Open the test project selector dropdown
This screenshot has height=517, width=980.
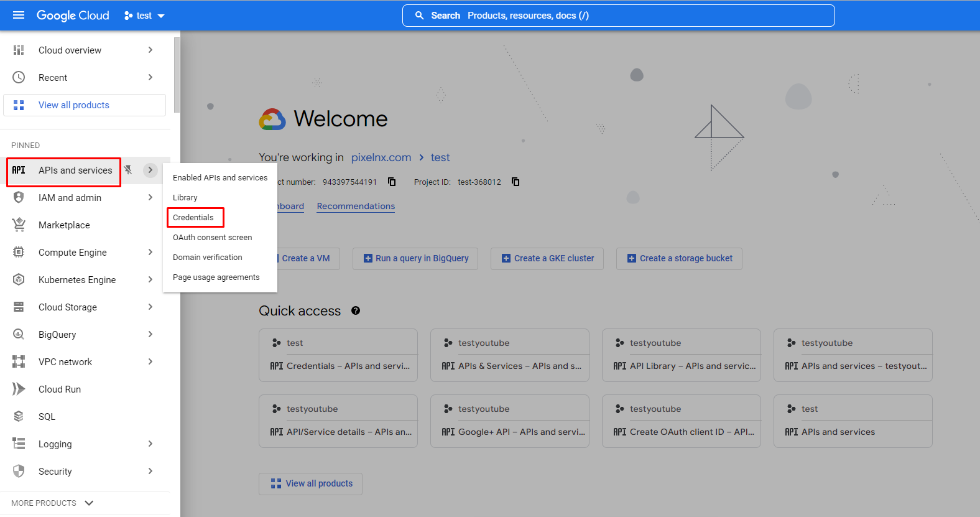pos(144,16)
